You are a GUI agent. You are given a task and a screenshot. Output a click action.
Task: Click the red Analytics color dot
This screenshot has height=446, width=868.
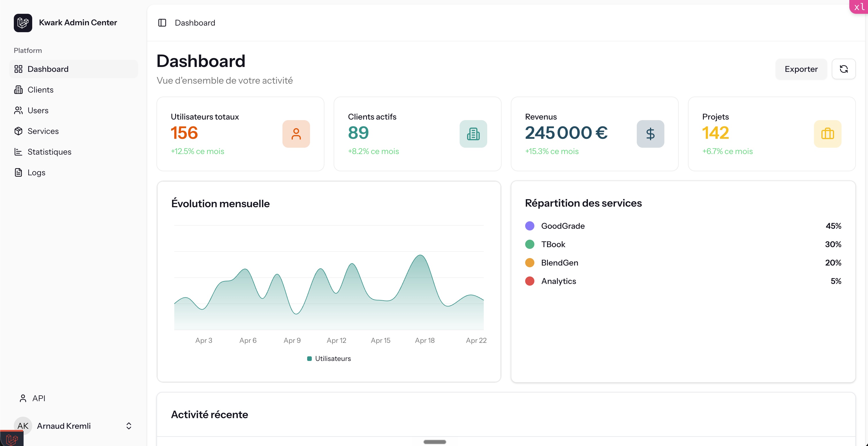tap(530, 281)
